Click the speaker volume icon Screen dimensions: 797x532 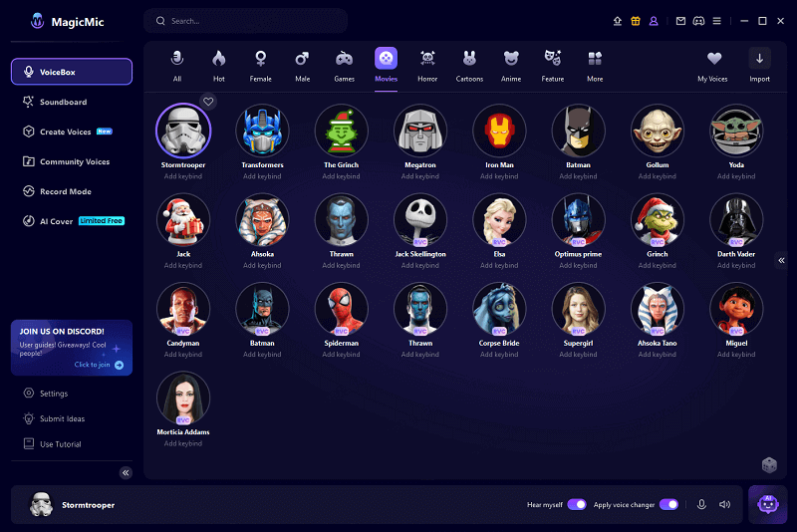(x=724, y=505)
